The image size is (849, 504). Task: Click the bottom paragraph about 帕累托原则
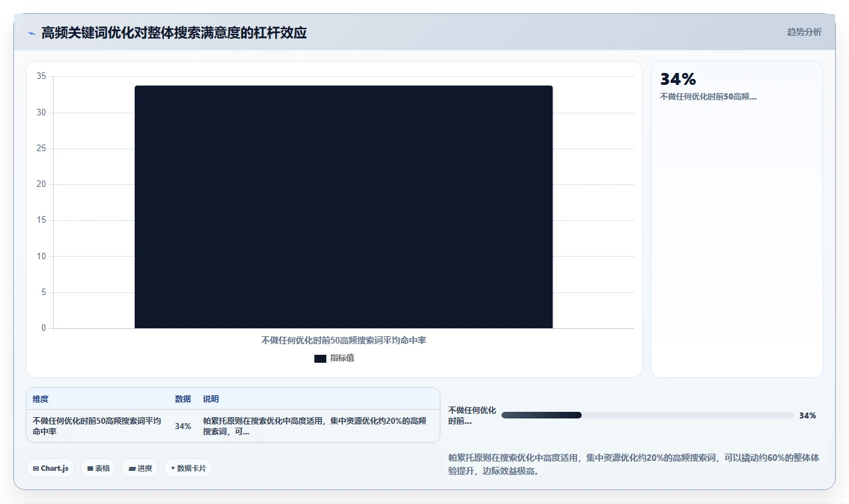634,465
